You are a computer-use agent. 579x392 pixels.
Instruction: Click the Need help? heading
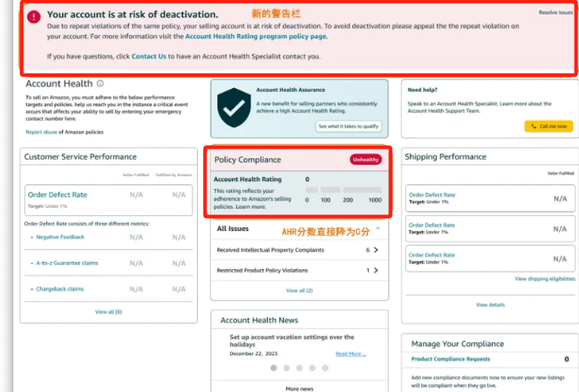pos(422,90)
